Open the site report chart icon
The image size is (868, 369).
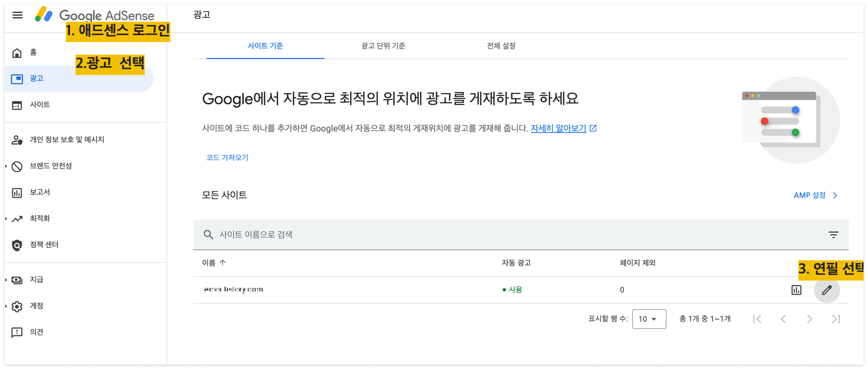pos(796,290)
